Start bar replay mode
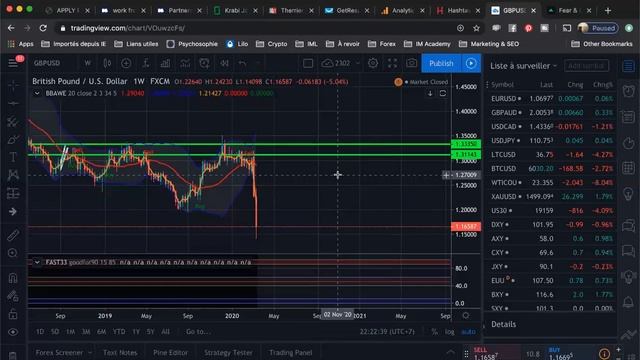The image size is (640, 360). [x=224, y=63]
